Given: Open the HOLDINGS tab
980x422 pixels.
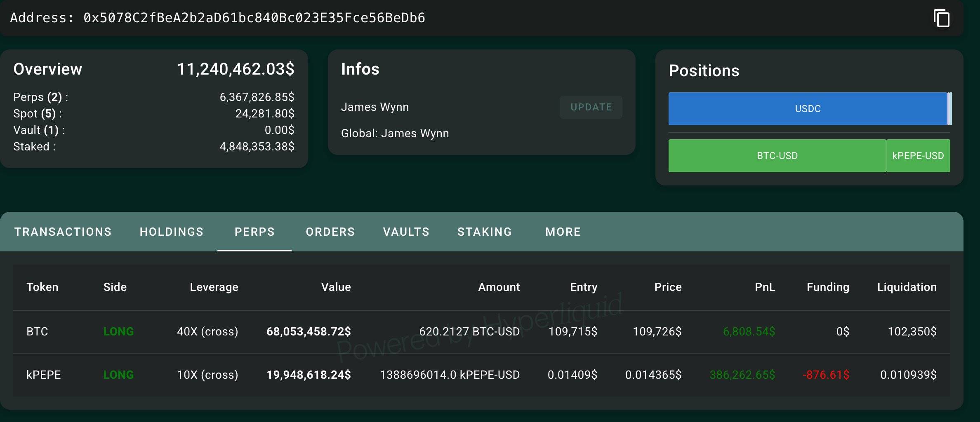Looking at the screenshot, I should pyautogui.click(x=172, y=232).
